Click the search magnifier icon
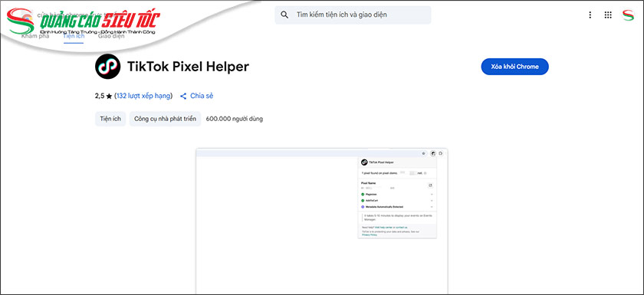 284,15
